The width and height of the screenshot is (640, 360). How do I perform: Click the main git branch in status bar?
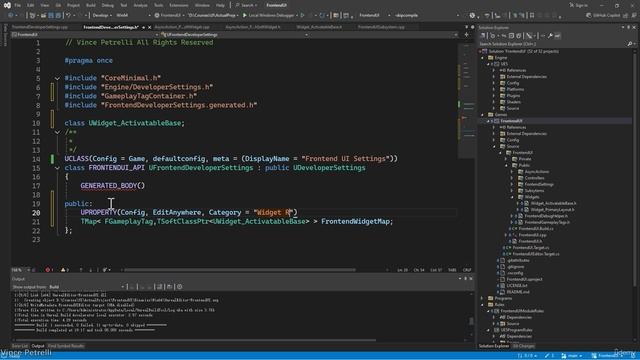click(x=572, y=356)
